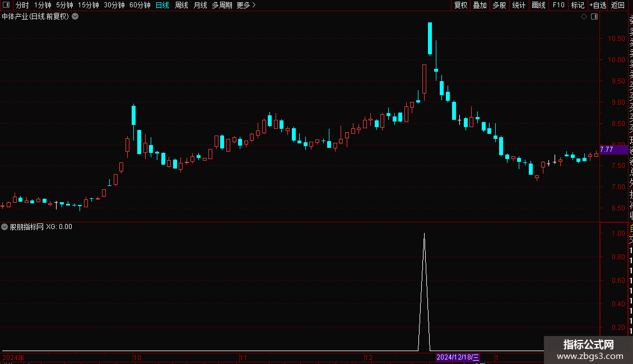Click the 7.77 current price label
This screenshot has width=633, height=364.
613,150
